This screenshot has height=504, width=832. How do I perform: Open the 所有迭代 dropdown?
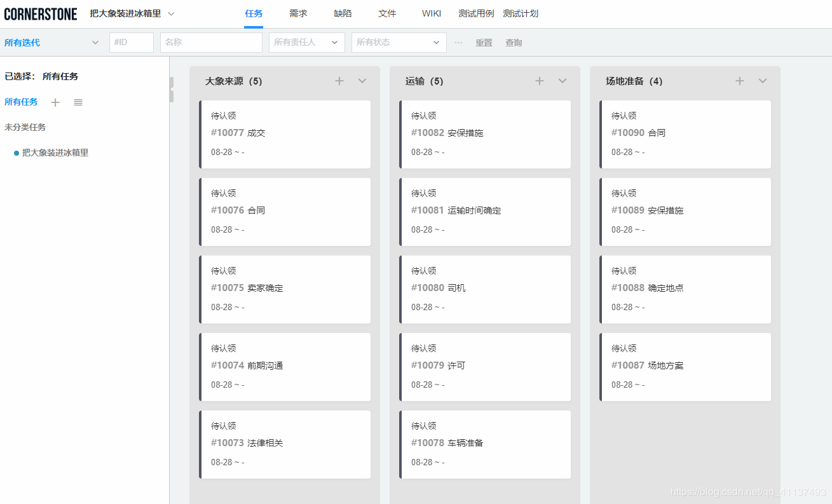(x=51, y=42)
